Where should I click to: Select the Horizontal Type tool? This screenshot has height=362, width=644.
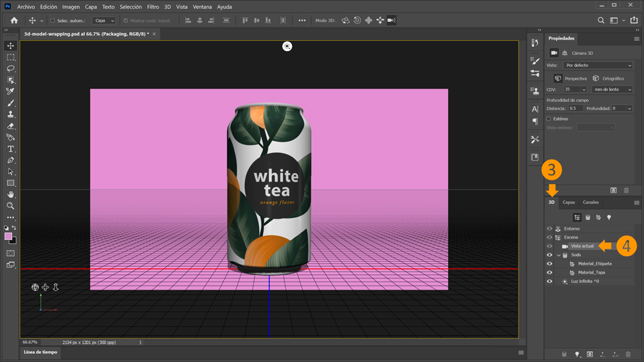click(11, 149)
